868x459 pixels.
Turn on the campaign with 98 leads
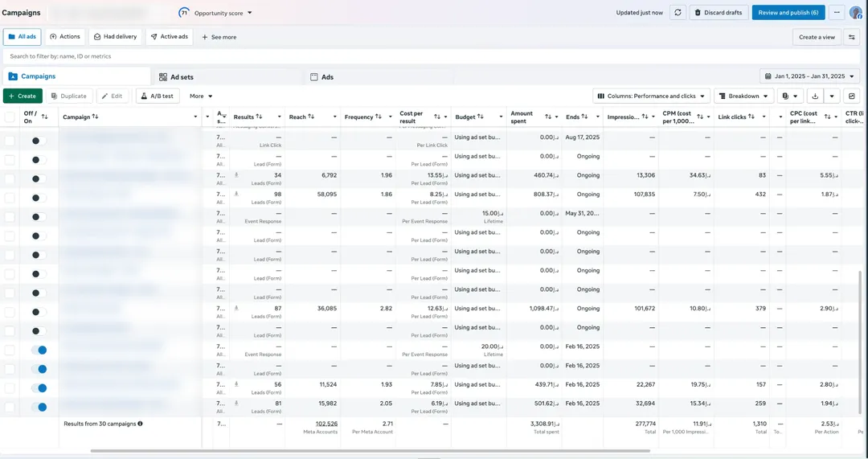pyautogui.click(x=39, y=198)
